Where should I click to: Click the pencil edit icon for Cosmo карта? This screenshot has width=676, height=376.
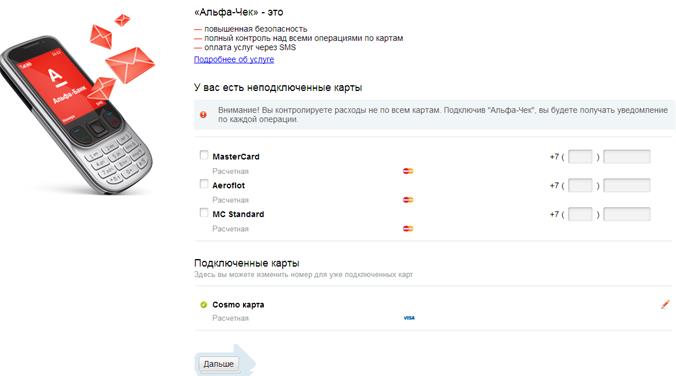click(x=665, y=304)
